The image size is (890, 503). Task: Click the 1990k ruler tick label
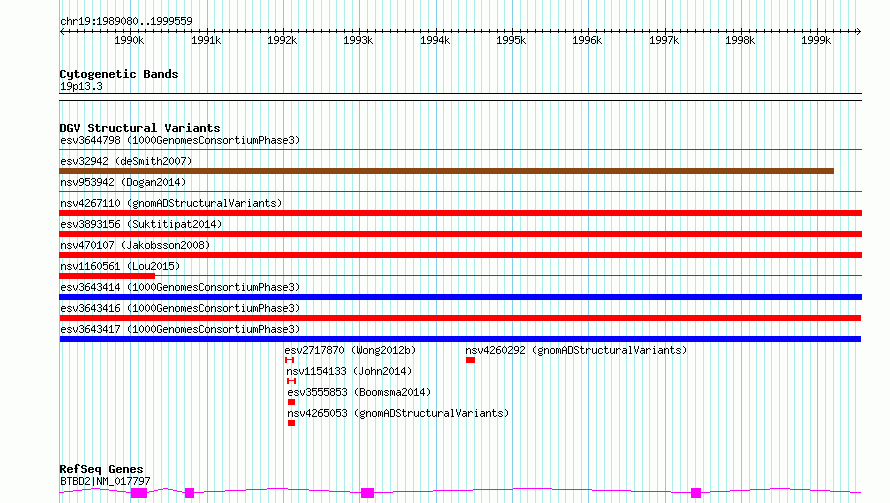(129, 41)
